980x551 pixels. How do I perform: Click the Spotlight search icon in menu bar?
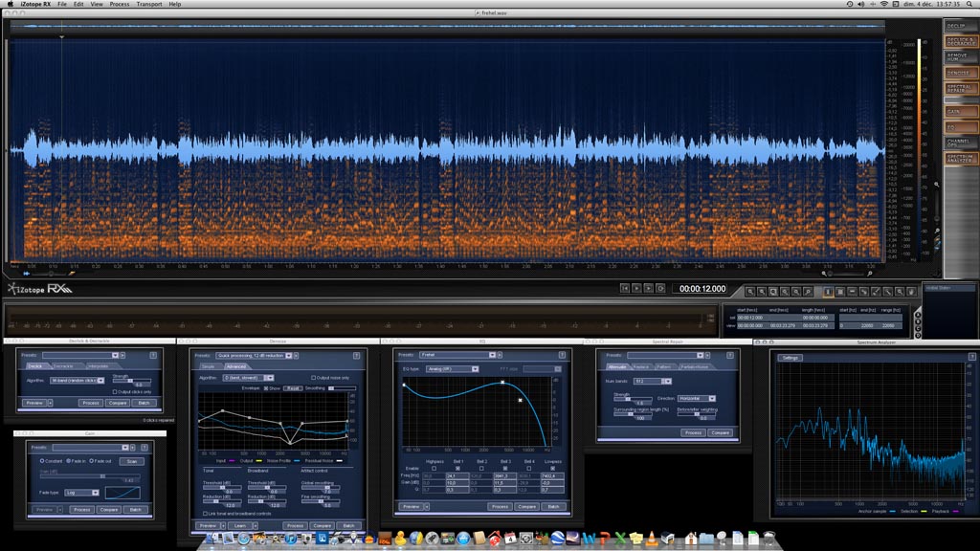tap(969, 4)
